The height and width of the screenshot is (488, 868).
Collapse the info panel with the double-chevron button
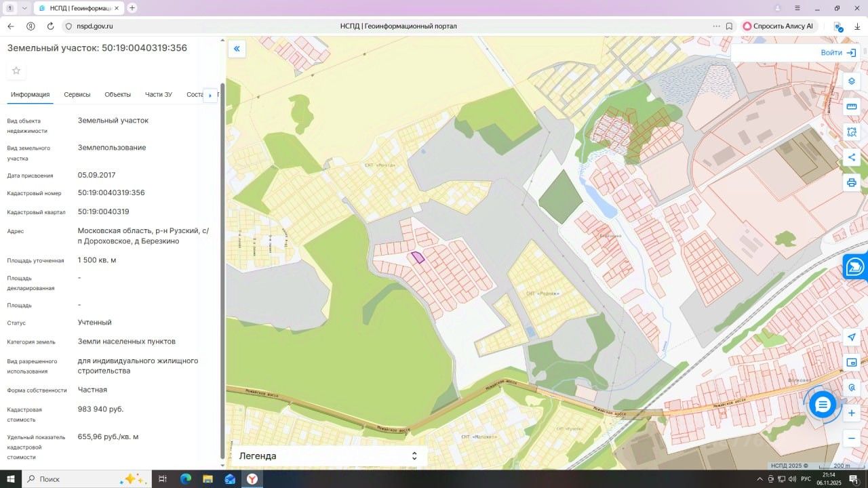coord(237,49)
